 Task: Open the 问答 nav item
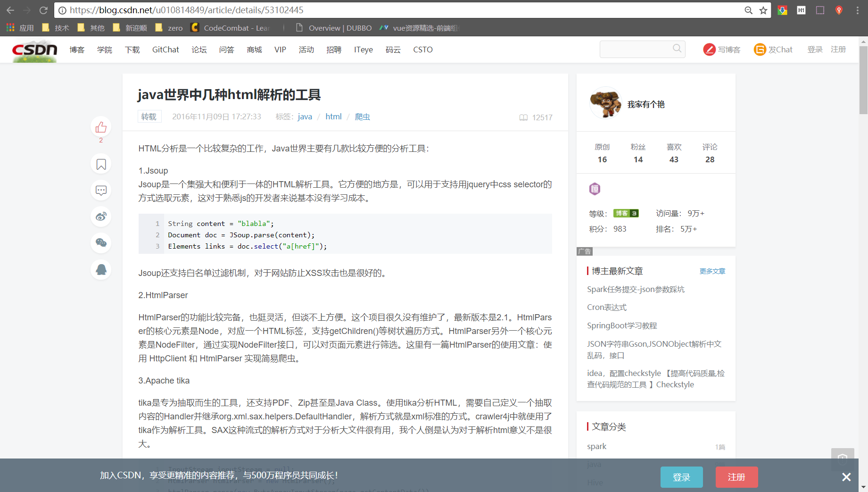227,50
